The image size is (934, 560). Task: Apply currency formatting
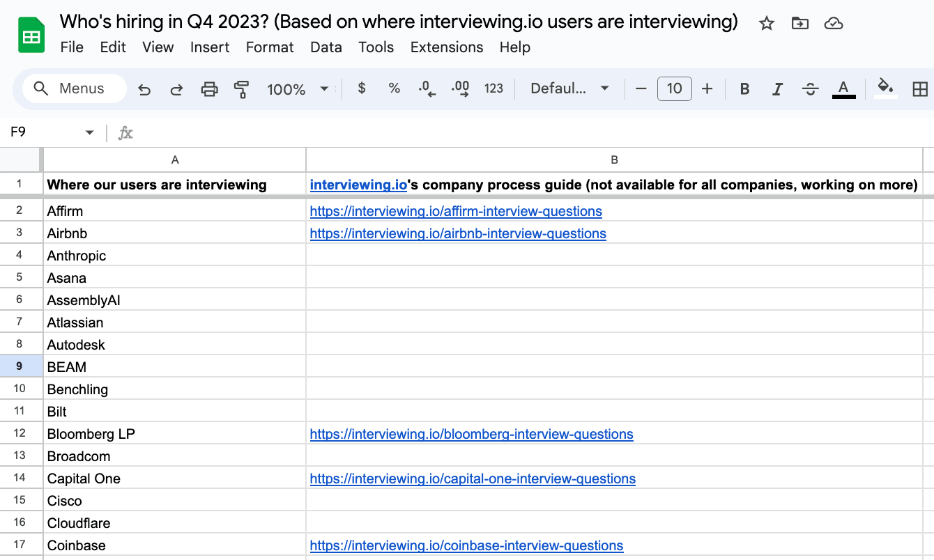360,88
